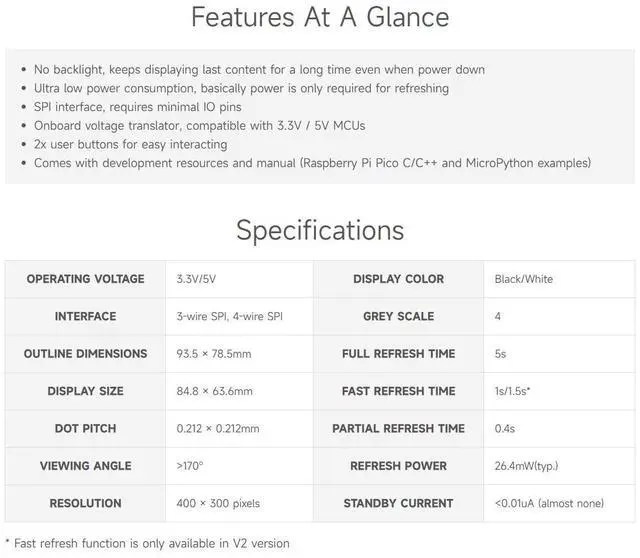This screenshot has height=558, width=640.
Task: Click the 84.8 × 63.6mm display size value
Action: (x=214, y=391)
